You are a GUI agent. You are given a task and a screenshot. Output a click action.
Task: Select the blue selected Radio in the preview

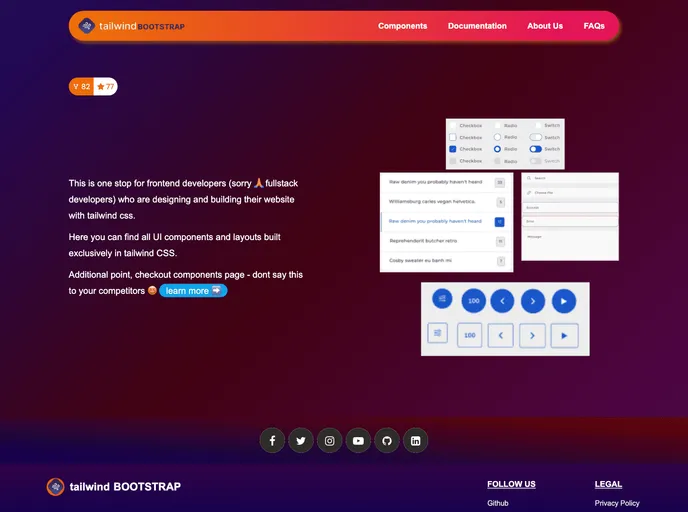tap(497, 149)
